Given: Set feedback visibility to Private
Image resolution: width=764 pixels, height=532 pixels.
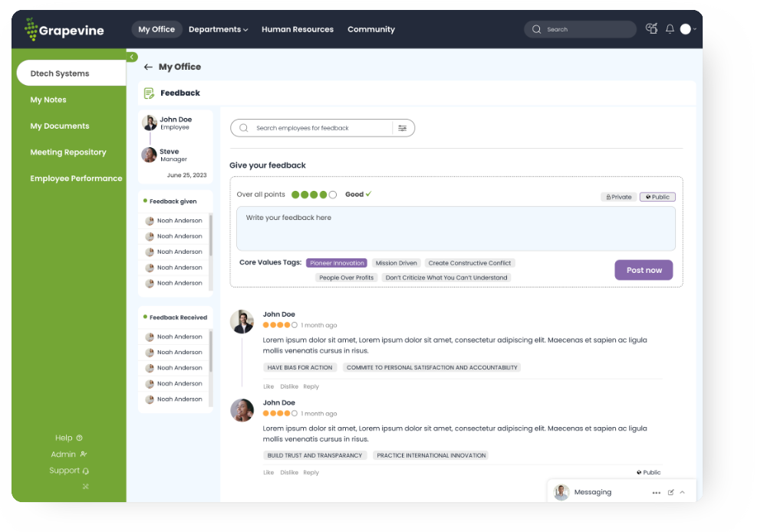Looking at the screenshot, I should (x=618, y=197).
